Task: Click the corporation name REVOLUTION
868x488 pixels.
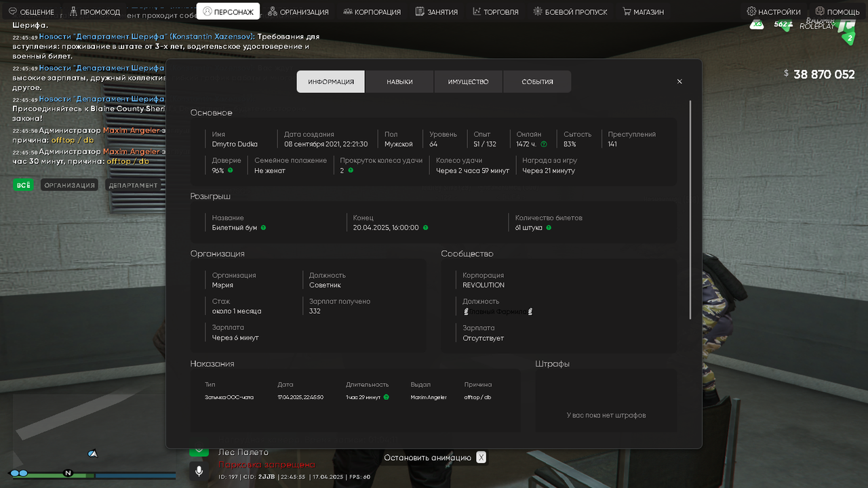Action: tap(484, 285)
